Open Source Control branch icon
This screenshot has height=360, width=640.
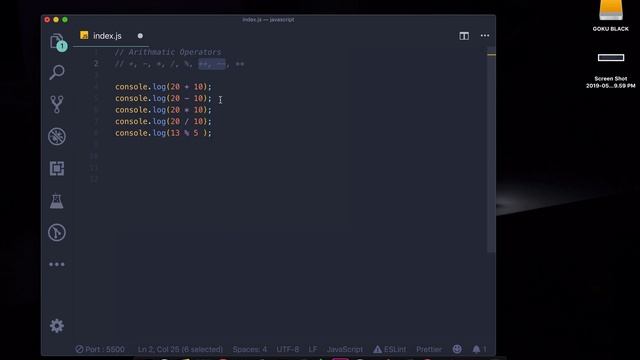[x=57, y=104]
